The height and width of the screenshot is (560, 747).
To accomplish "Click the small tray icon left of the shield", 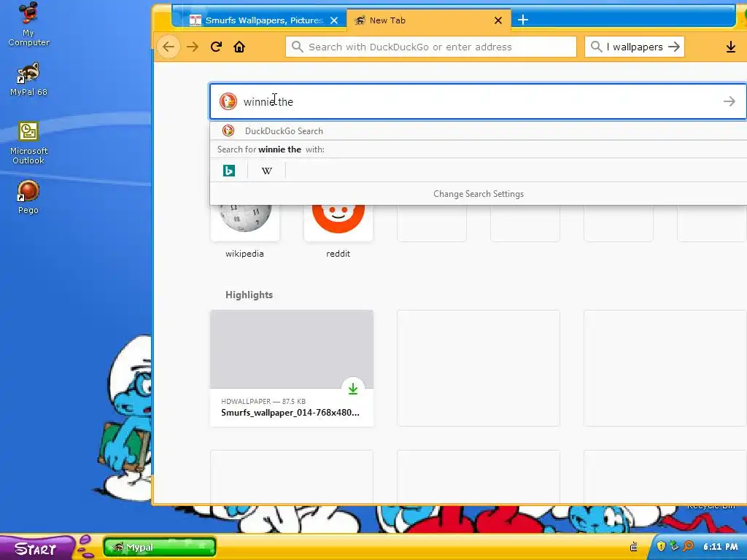I will [x=634, y=547].
